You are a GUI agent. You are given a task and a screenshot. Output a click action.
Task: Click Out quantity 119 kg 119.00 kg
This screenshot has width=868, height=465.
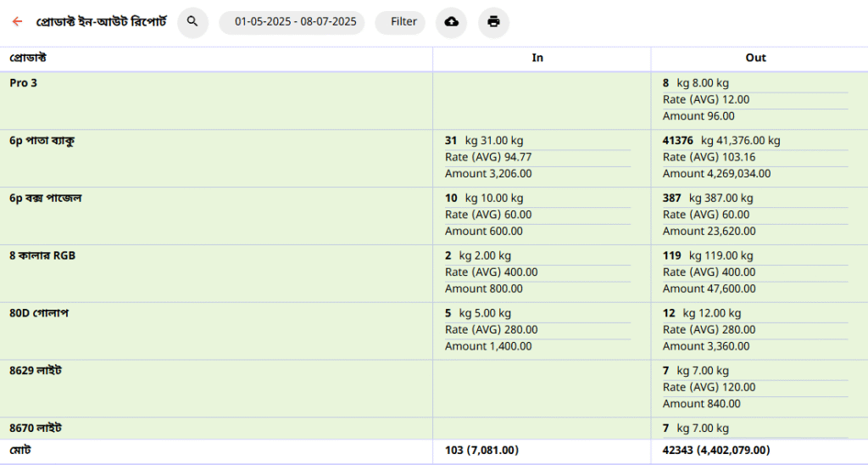coord(708,256)
